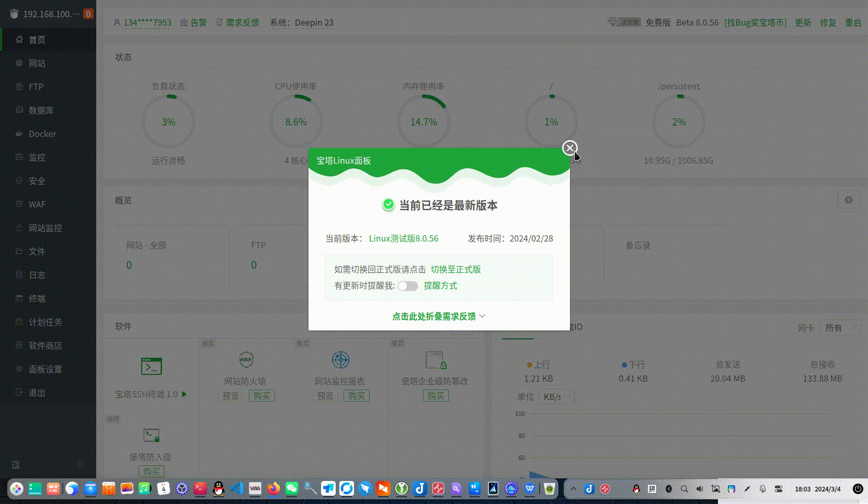Click the Linux测试版8.0.56 version link
868x504 pixels.
404,238
